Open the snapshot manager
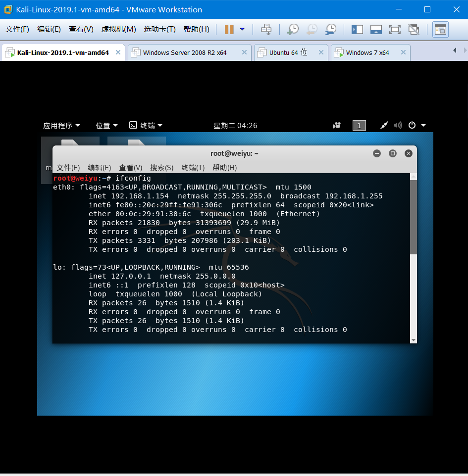Screen dimensions: 468x476 point(331,30)
